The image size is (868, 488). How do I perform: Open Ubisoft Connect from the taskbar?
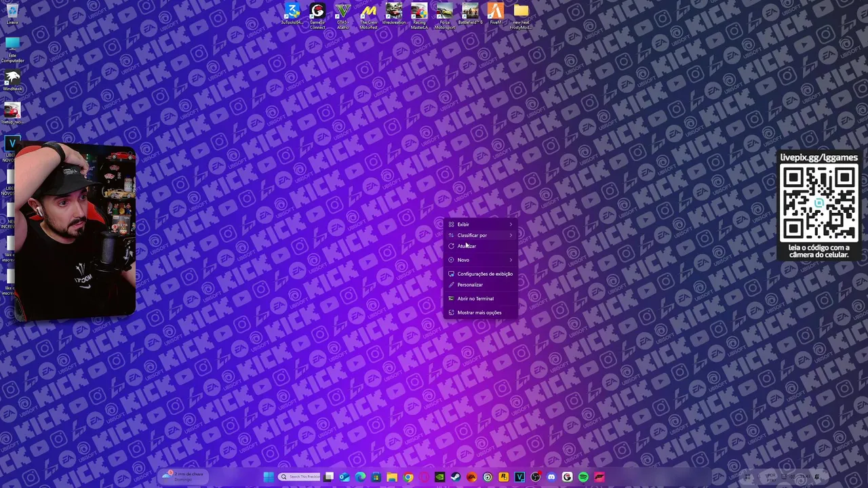point(488,477)
